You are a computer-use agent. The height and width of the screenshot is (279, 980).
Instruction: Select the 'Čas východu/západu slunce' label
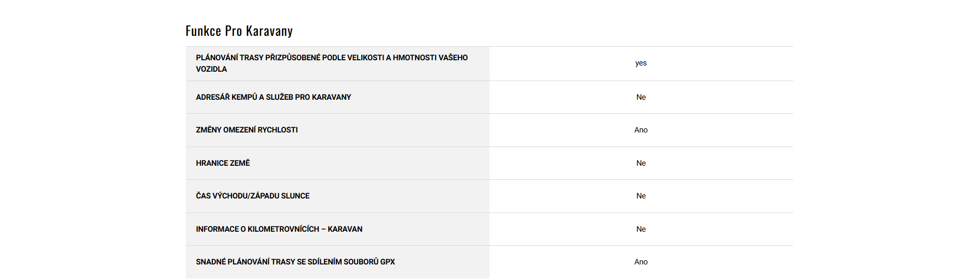click(252, 196)
